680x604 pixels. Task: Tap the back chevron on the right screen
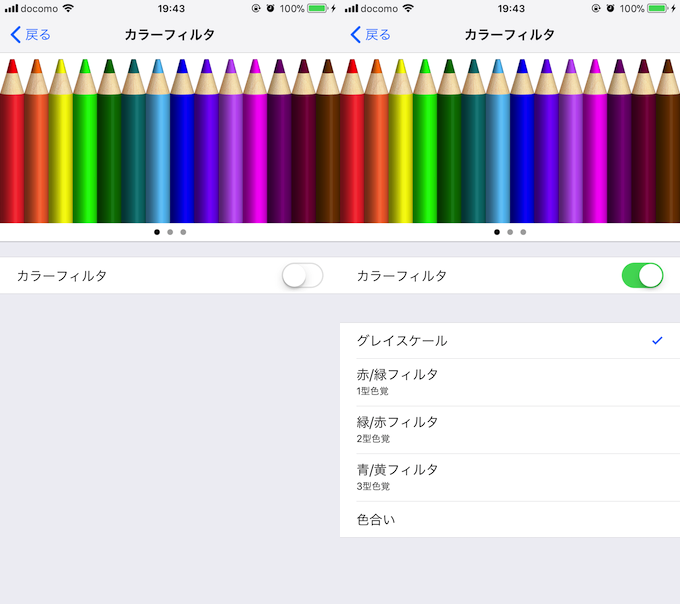tap(355, 35)
